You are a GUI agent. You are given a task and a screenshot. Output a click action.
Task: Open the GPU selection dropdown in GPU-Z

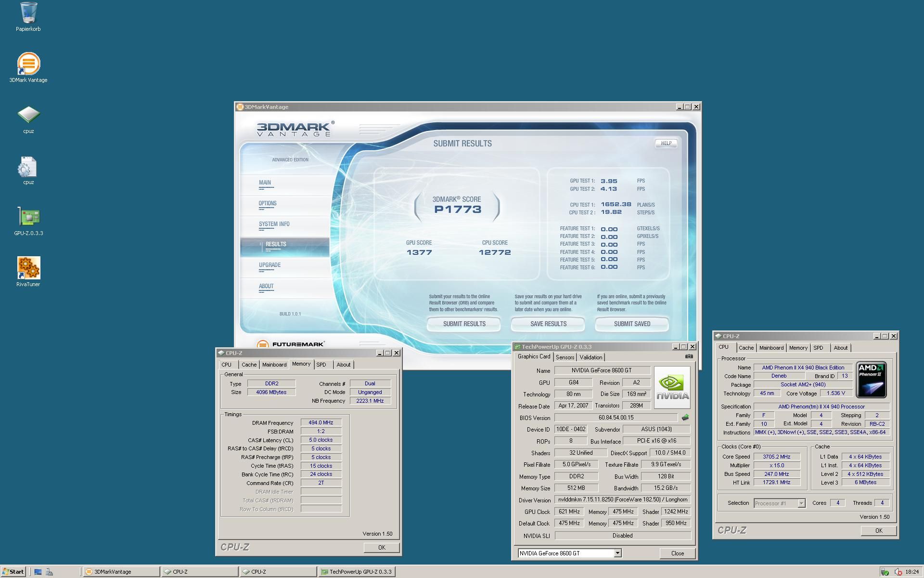pyautogui.click(x=617, y=553)
